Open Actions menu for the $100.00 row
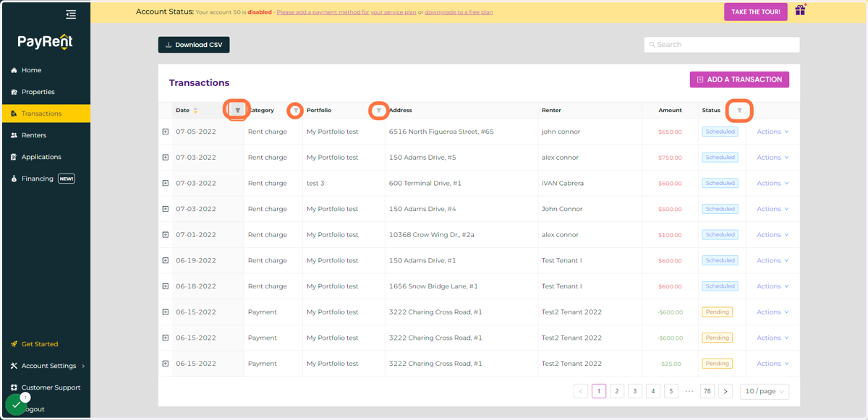Image resolution: width=868 pixels, height=420 pixels. (773, 235)
